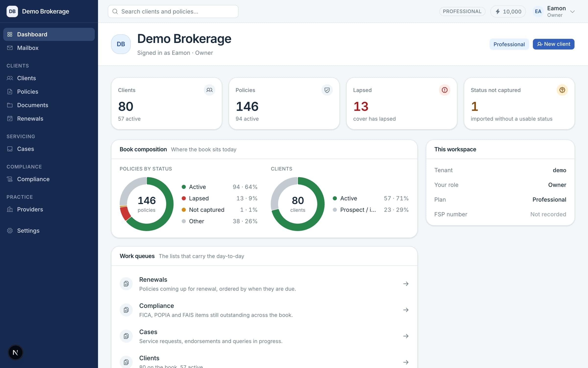Click the Compliance work queue title
The height and width of the screenshot is (368, 588).
point(157,306)
